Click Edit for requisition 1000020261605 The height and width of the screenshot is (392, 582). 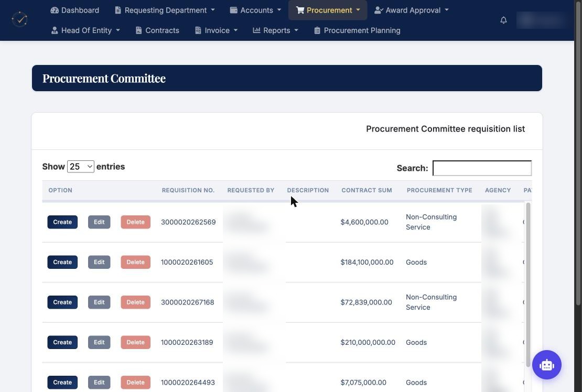(x=99, y=262)
